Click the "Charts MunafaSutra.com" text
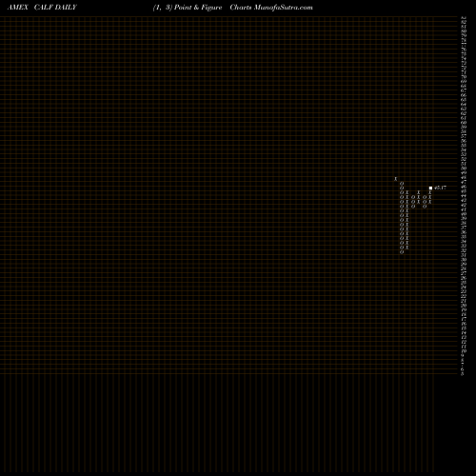 point(271,8)
